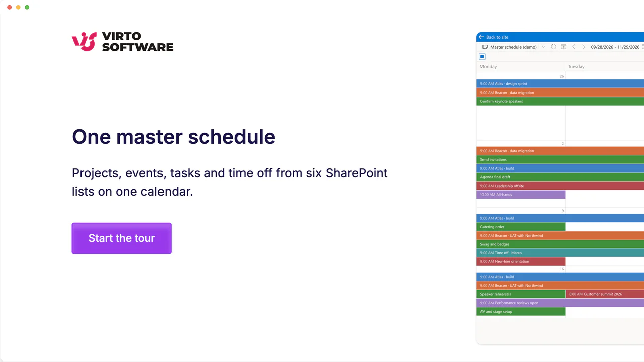Open the Performance reviews open event
This screenshot has height=362, width=644.
pyautogui.click(x=560, y=303)
